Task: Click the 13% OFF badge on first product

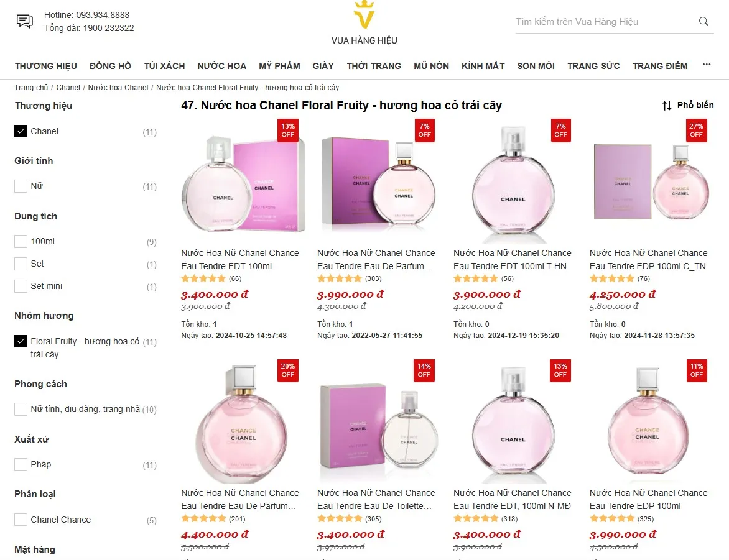Action: point(287,130)
